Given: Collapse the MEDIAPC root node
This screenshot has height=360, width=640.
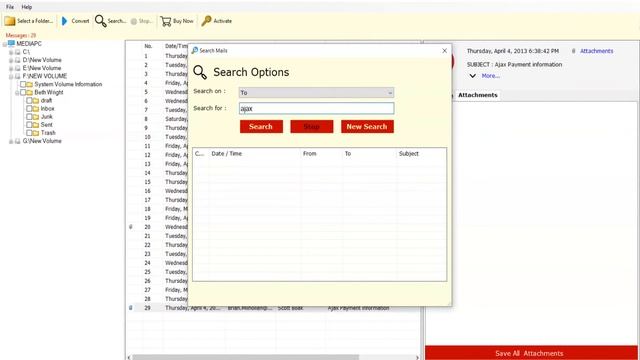Looking at the screenshot, I should (x=4, y=44).
